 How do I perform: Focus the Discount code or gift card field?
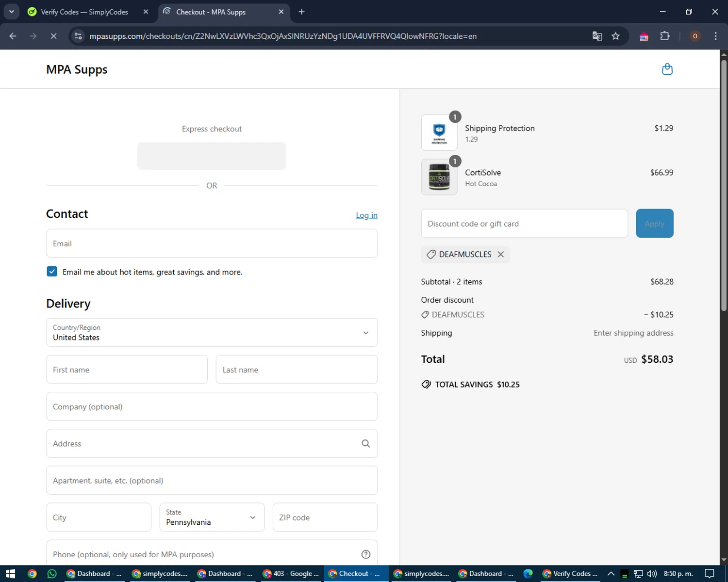[x=525, y=224]
